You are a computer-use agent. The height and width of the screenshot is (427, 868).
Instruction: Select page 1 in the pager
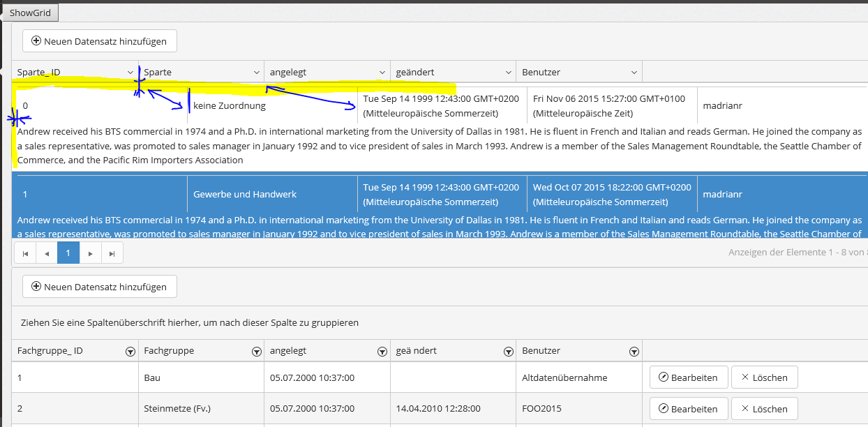(x=68, y=253)
